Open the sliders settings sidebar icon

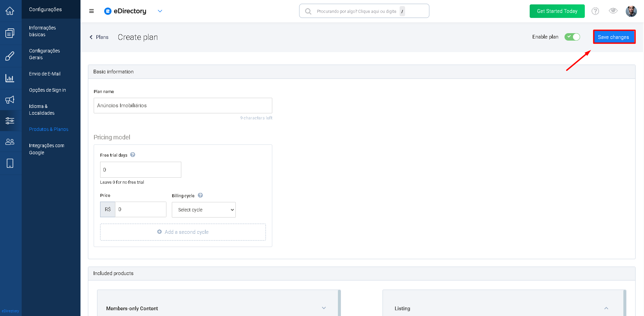tap(10, 120)
